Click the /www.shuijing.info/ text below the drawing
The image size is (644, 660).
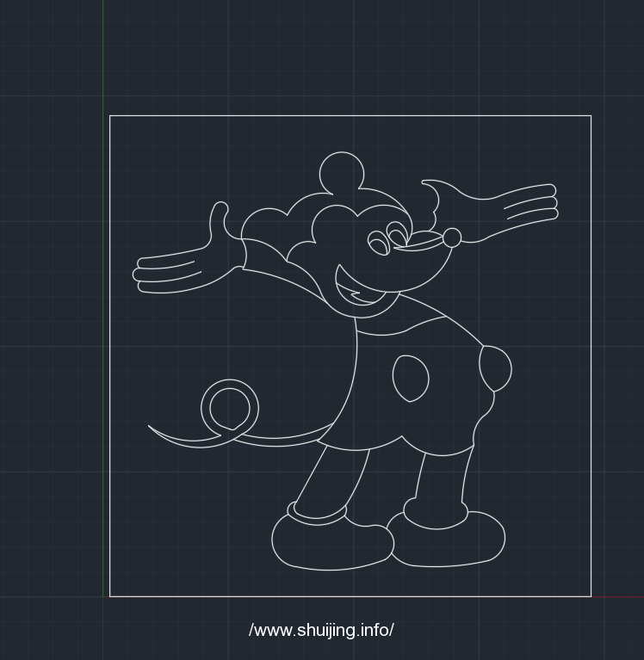click(321, 630)
